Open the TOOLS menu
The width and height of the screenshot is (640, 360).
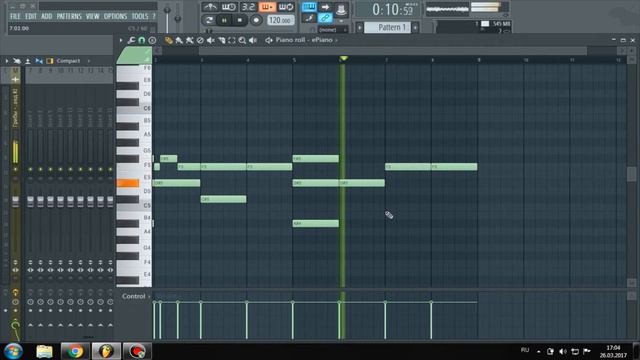point(140,16)
